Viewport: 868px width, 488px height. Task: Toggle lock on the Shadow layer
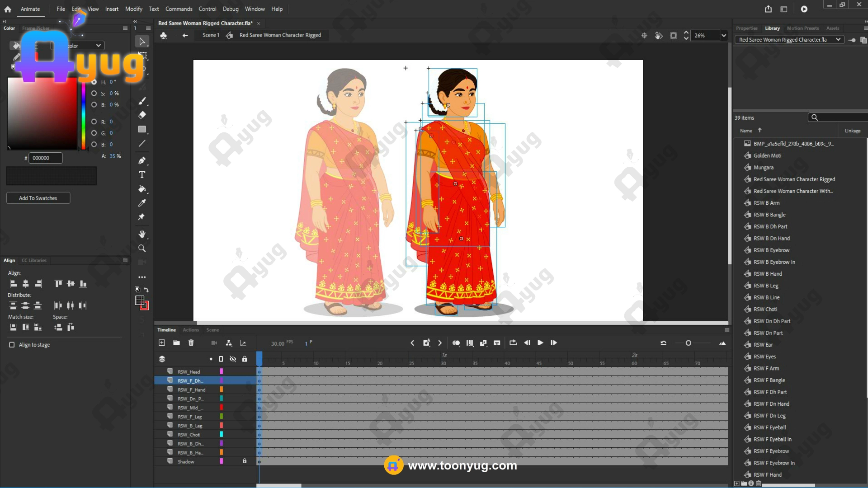click(245, 461)
